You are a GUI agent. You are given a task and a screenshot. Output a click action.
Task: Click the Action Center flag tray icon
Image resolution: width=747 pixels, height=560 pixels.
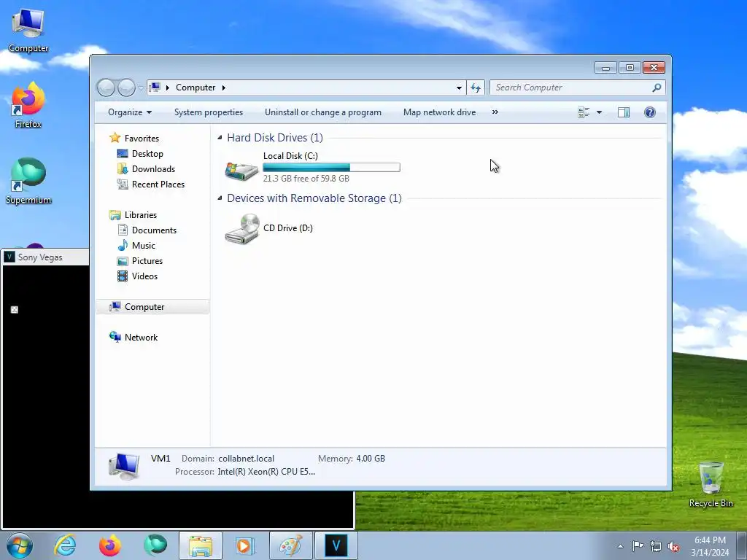[x=638, y=546]
